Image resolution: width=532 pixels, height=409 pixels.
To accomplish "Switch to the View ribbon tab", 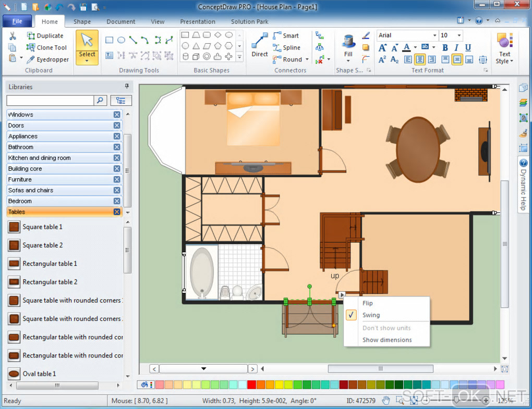I will (x=158, y=21).
